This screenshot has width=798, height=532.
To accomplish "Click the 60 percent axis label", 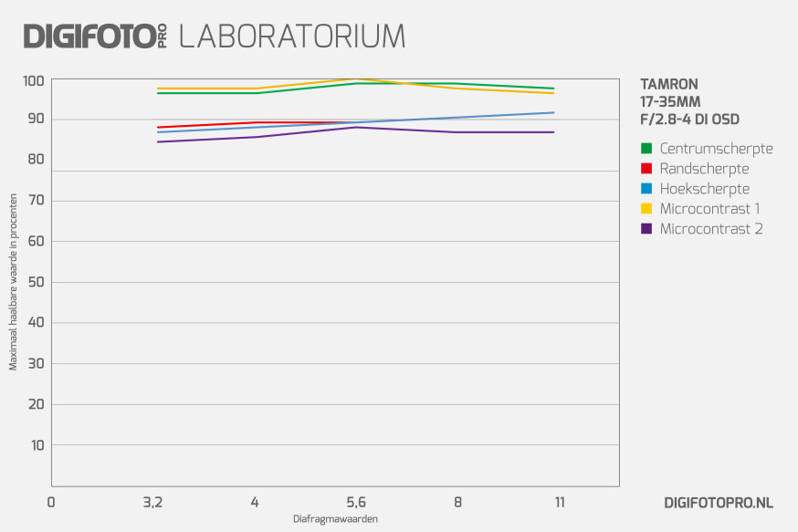I will (36, 241).
